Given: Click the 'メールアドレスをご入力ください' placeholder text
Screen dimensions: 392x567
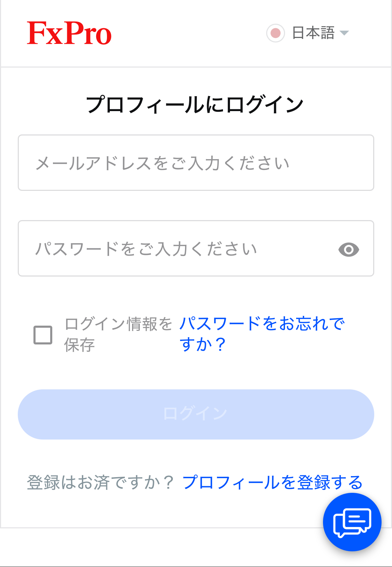Looking at the screenshot, I should [x=162, y=163].
